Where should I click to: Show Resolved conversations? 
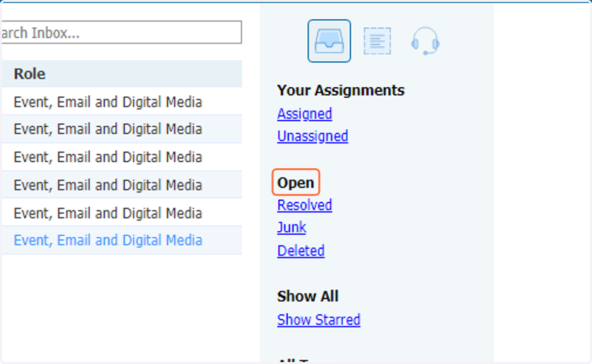click(x=304, y=205)
